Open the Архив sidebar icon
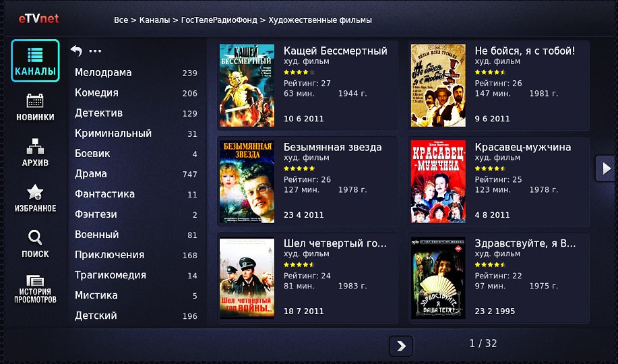This screenshot has height=364, width=618. (x=35, y=152)
